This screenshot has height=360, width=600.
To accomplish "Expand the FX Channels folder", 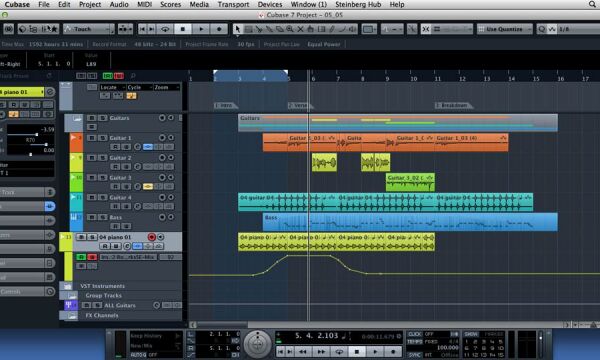I will (72, 316).
